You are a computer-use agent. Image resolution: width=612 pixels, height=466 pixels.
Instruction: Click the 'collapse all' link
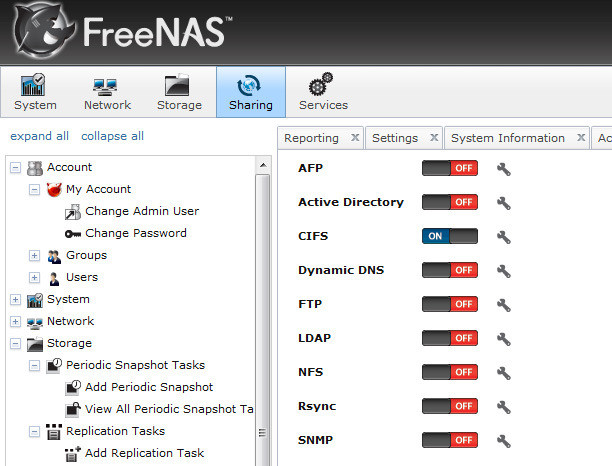point(112,136)
